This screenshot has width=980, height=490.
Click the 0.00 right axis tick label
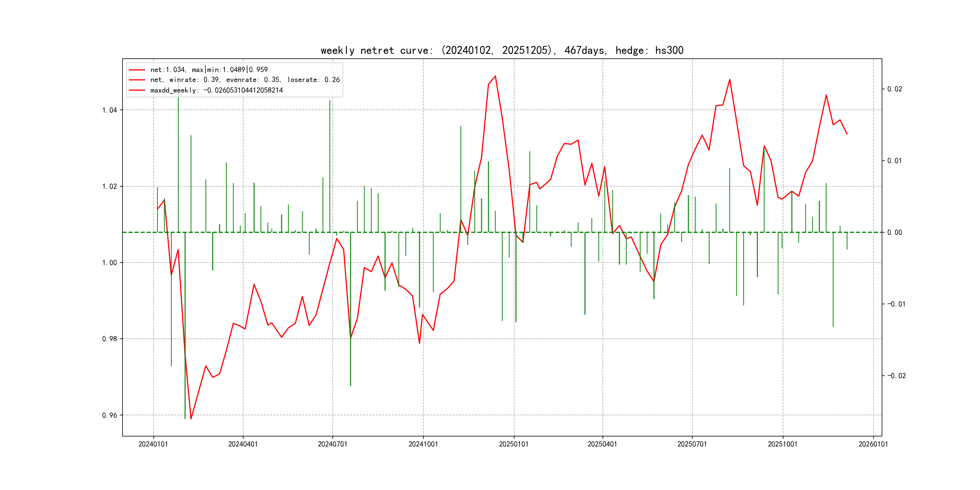click(x=894, y=232)
